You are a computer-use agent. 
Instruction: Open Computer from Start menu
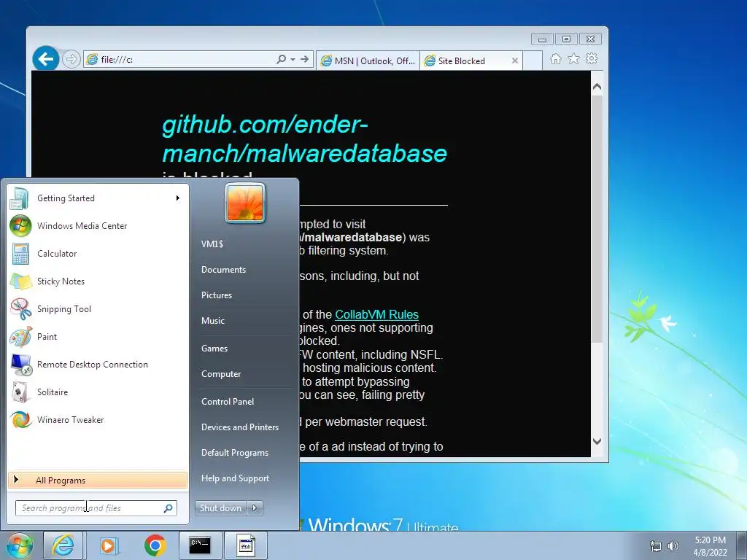[x=221, y=374]
